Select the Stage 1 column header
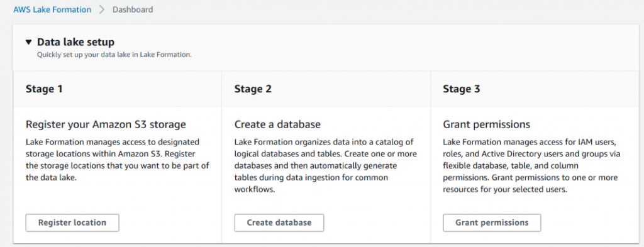644x247 pixels. (x=45, y=89)
